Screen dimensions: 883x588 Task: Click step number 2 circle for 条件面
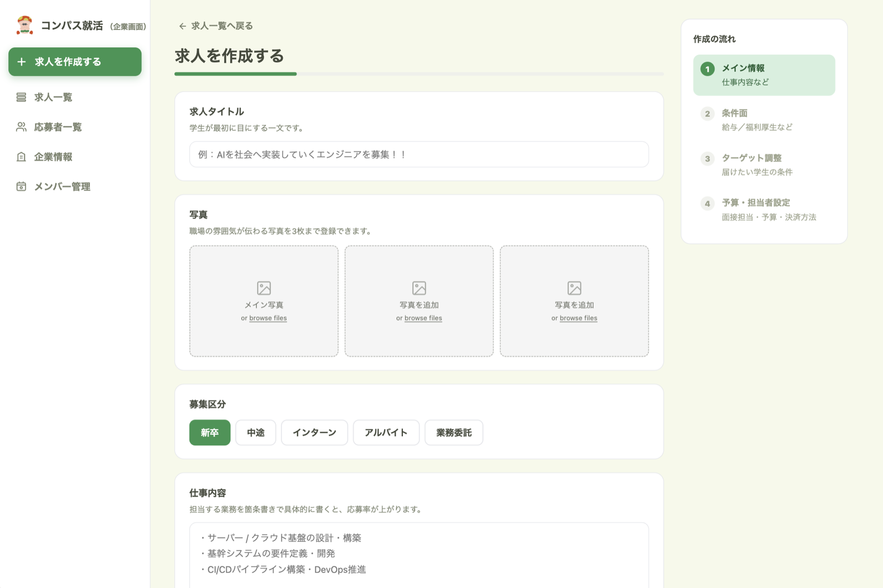(x=708, y=114)
